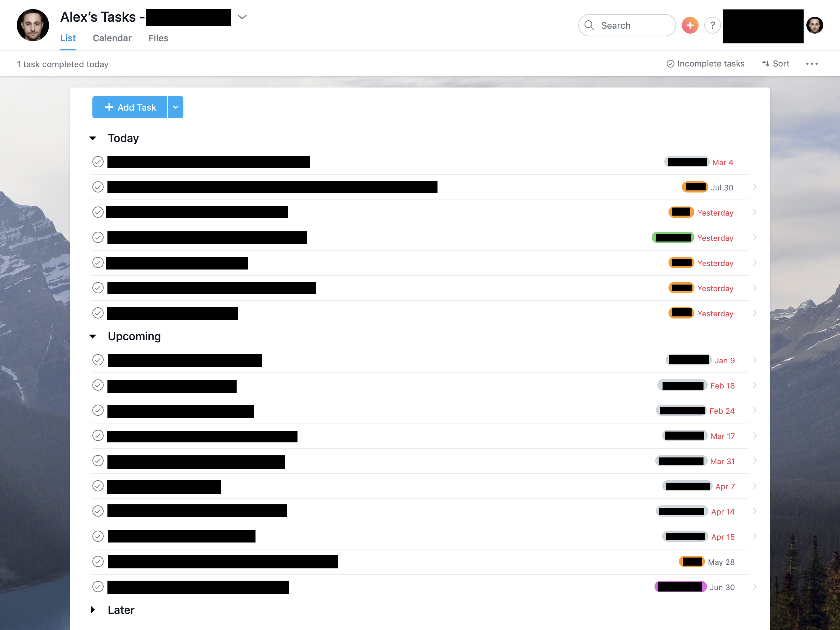Switch to the Files tab
Viewport: 840px width, 630px height.
(159, 38)
